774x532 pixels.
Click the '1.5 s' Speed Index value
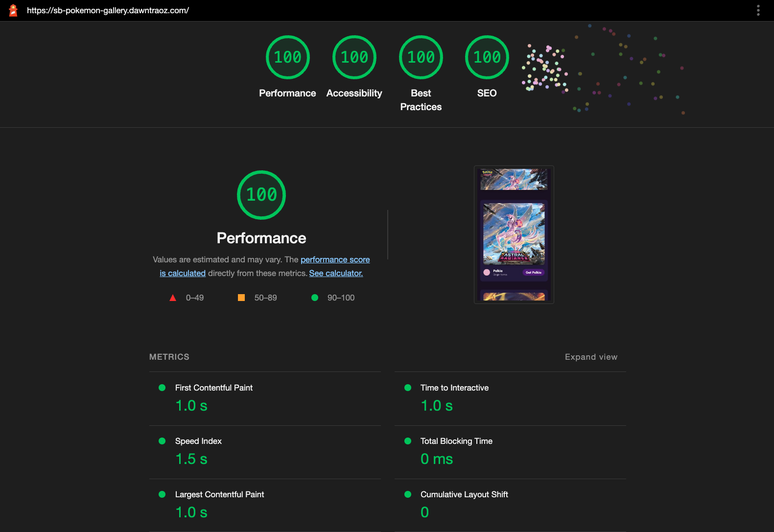pos(191,459)
